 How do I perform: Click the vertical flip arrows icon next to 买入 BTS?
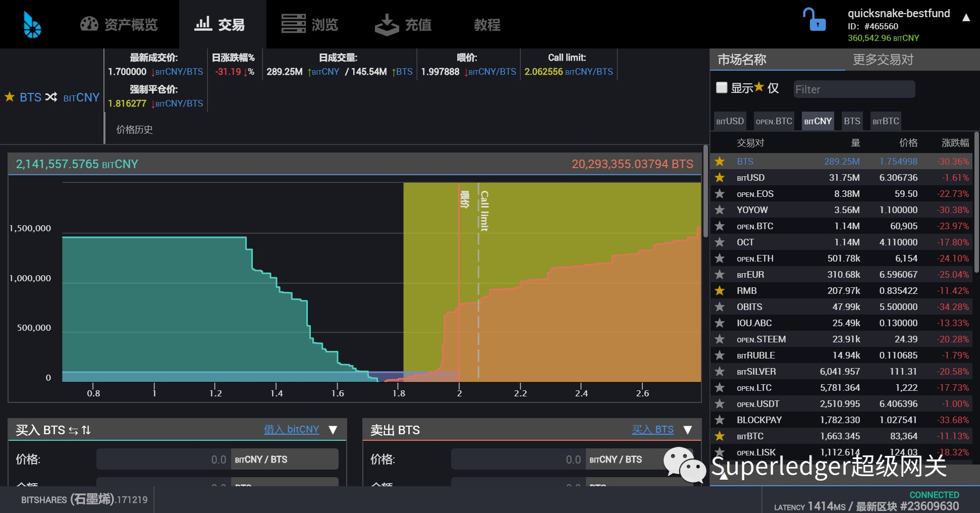[86, 430]
